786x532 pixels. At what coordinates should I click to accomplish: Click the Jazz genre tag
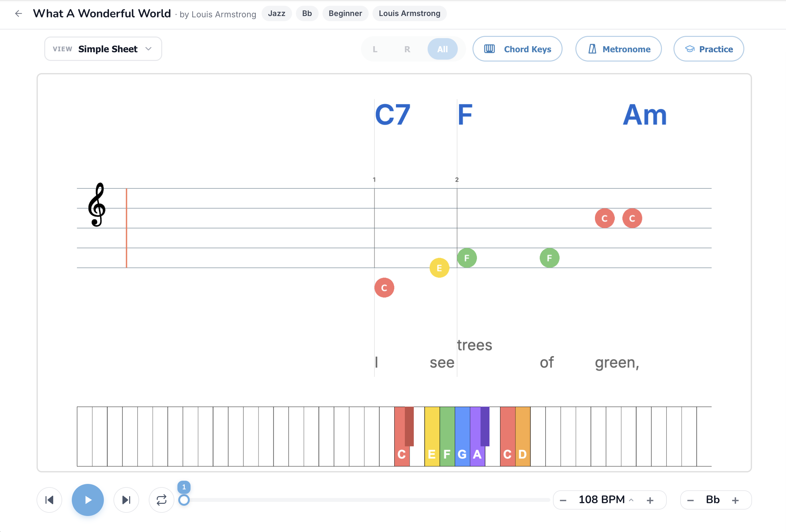point(277,13)
